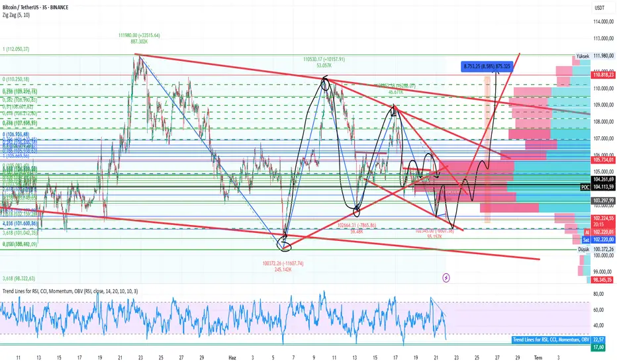Image resolution: width=617 pixels, height=364 pixels.
Task: Click the red 110.818,23 price tag
Action: 603,75
